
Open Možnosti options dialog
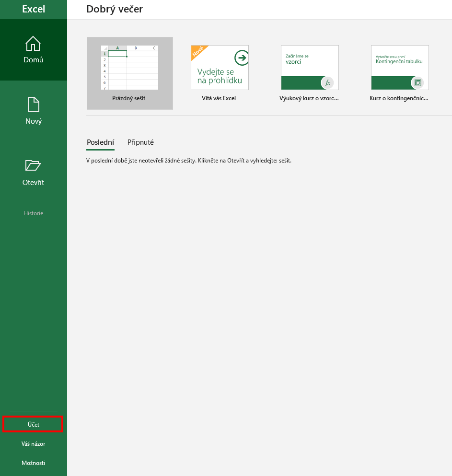[34, 463]
